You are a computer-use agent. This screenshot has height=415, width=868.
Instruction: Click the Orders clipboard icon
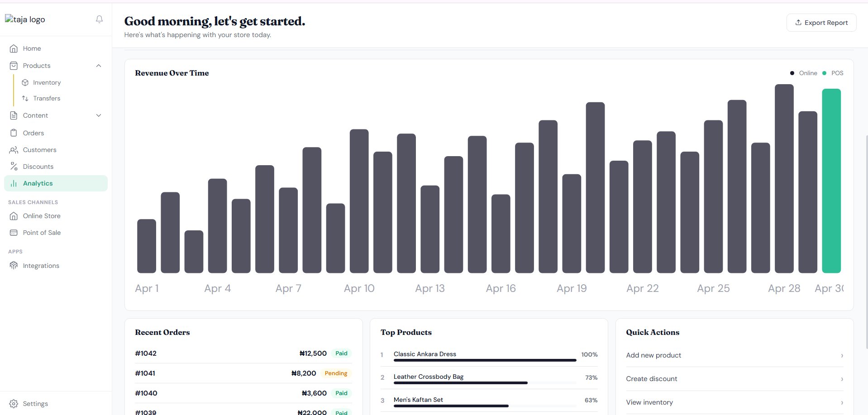[14, 133]
